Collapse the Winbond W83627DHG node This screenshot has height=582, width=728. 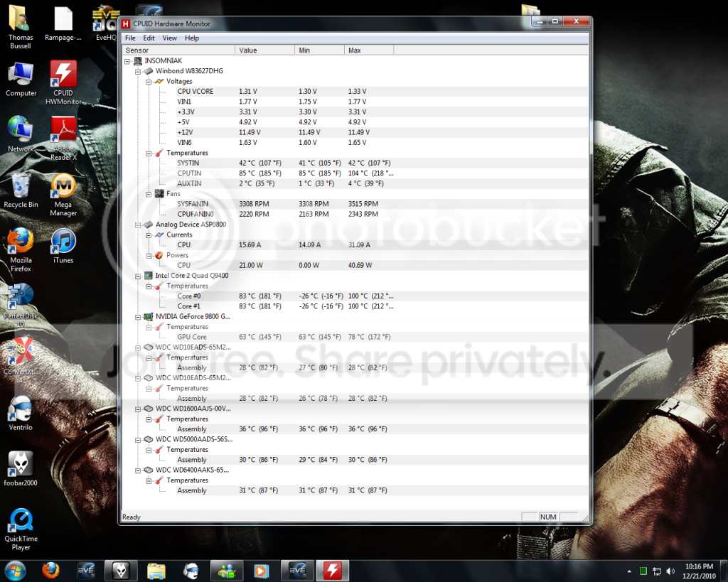click(138, 72)
